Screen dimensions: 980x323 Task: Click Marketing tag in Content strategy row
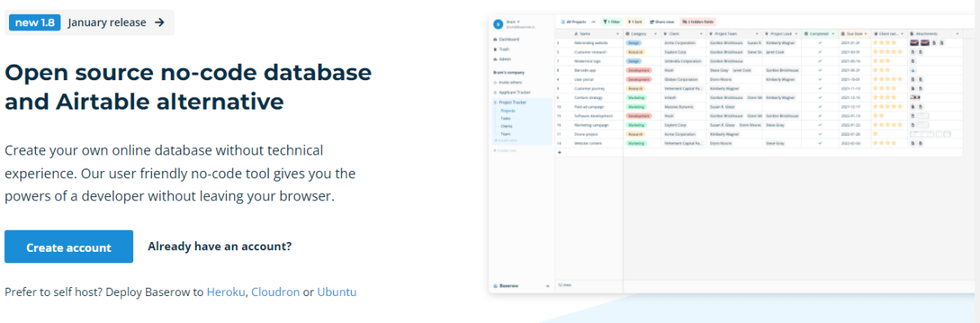(x=636, y=97)
